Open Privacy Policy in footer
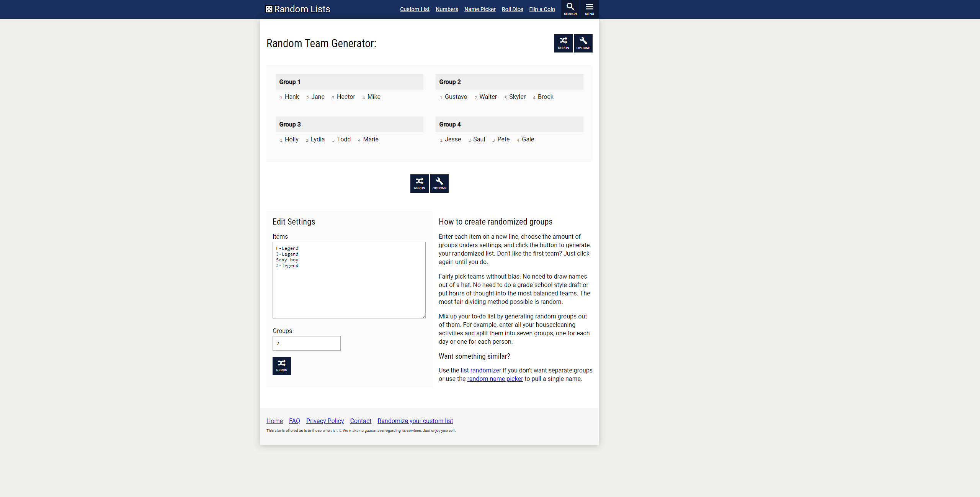Image resolution: width=980 pixels, height=497 pixels. tap(325, 421)
